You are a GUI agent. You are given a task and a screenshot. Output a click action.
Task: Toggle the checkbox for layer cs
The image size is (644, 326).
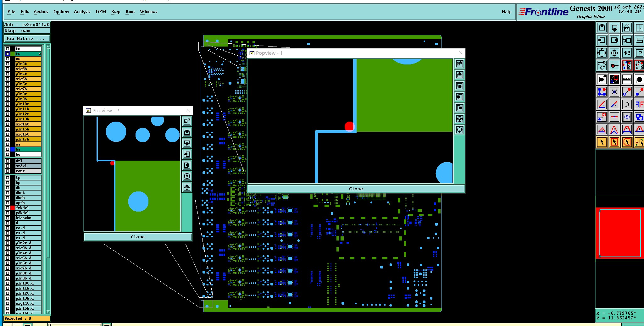coord(8,59)
